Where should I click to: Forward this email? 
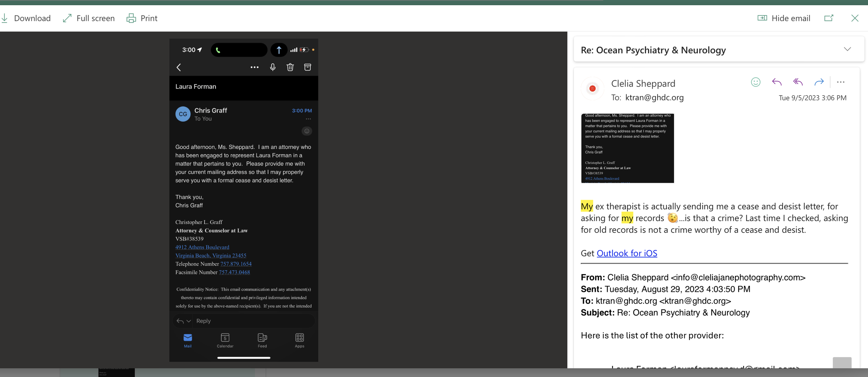(819, 82)
